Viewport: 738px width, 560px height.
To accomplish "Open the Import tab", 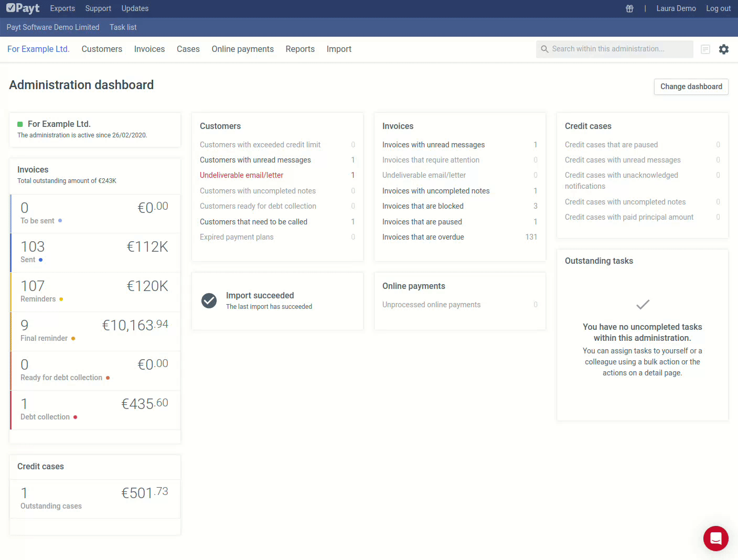I will [339, 49].
